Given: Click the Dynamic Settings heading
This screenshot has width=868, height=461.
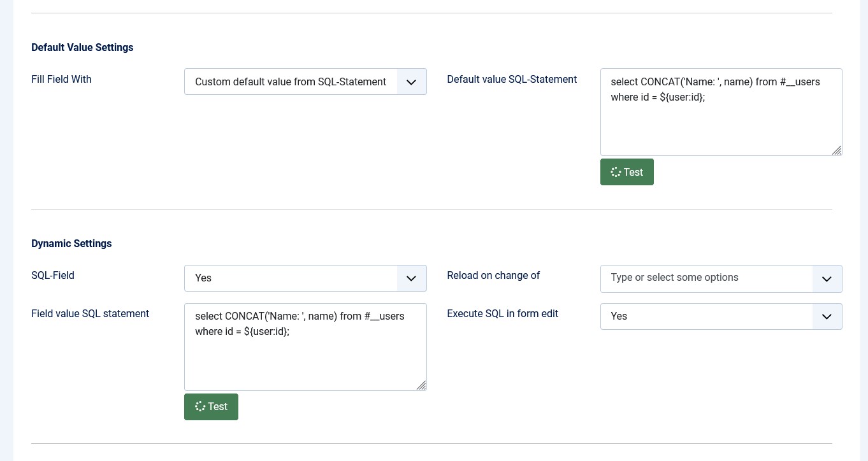Looking at the screenshot, I should click(x=71, y=243).
